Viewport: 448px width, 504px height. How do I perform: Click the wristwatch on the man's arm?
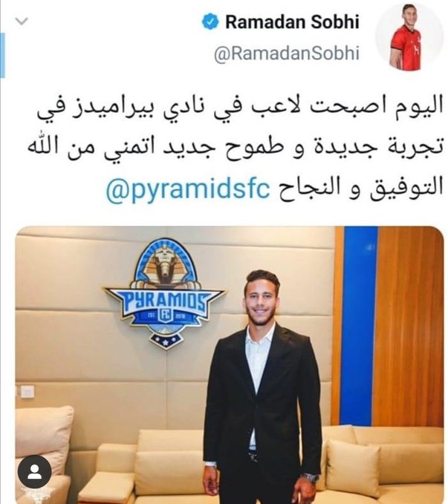point(311,477)
